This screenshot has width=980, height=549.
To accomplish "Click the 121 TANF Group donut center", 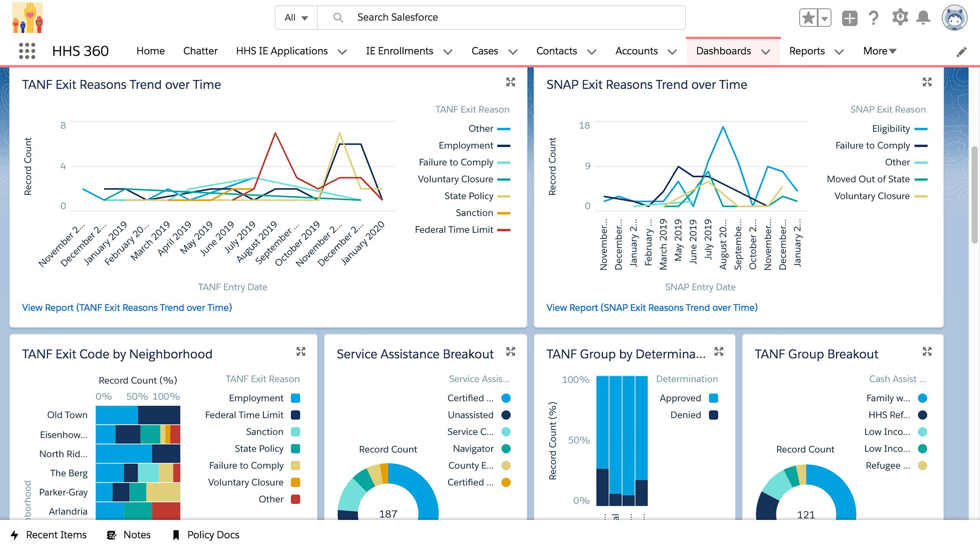I will click(806, 515).
